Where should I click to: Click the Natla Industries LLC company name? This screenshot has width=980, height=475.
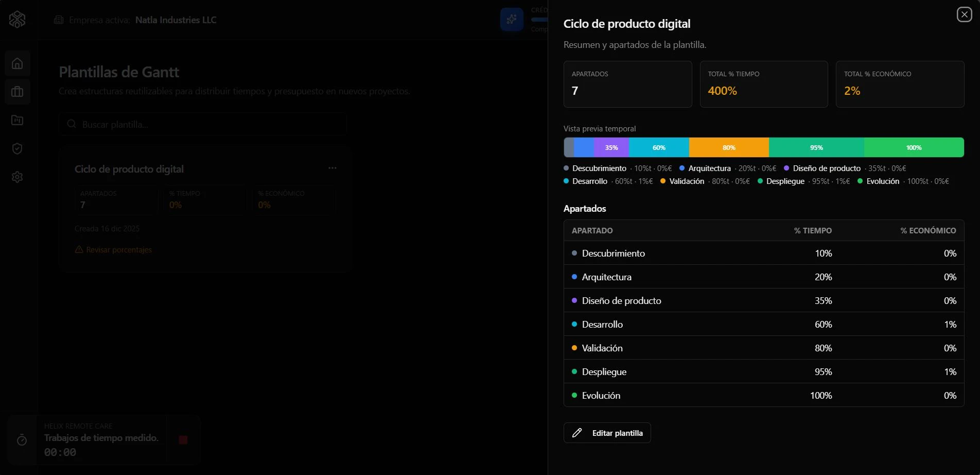tap(176, 20)
